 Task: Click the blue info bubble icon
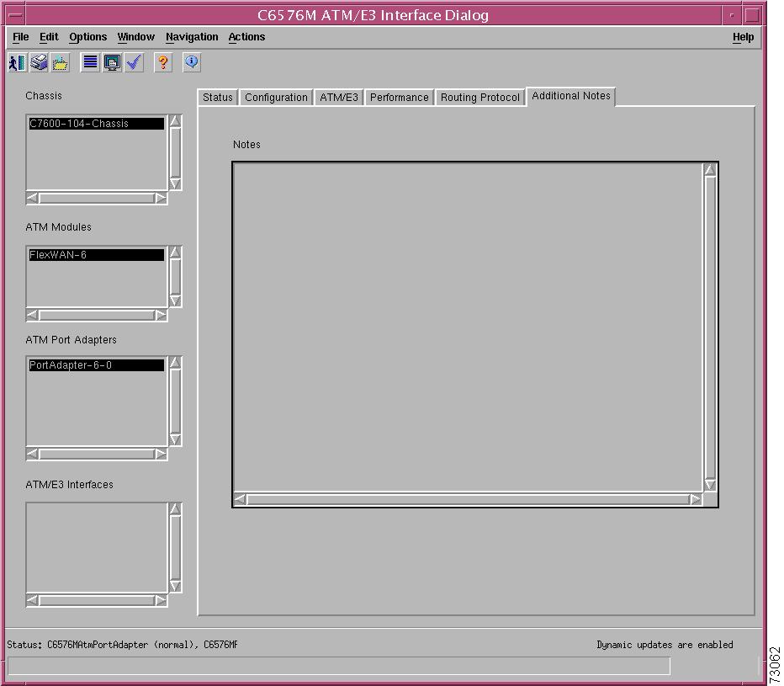[x=192, y=62]
